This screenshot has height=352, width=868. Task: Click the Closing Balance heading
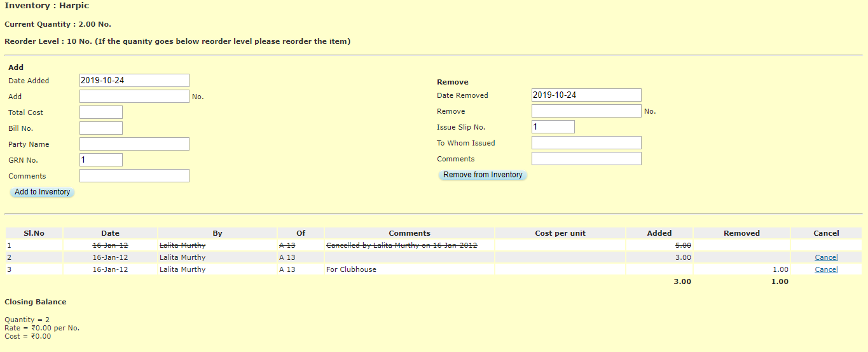pyautogui.click(x=36, y=302)
